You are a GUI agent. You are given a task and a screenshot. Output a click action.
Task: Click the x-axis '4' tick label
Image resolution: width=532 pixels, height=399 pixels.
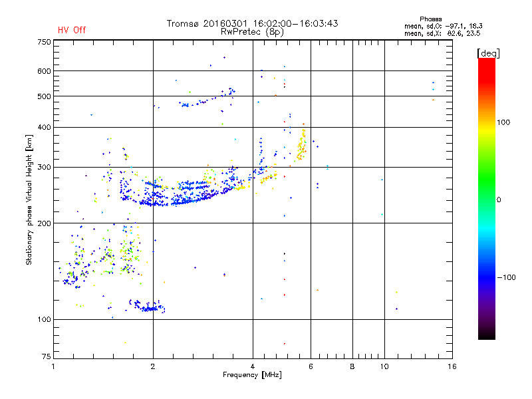(x=253, y=366)
